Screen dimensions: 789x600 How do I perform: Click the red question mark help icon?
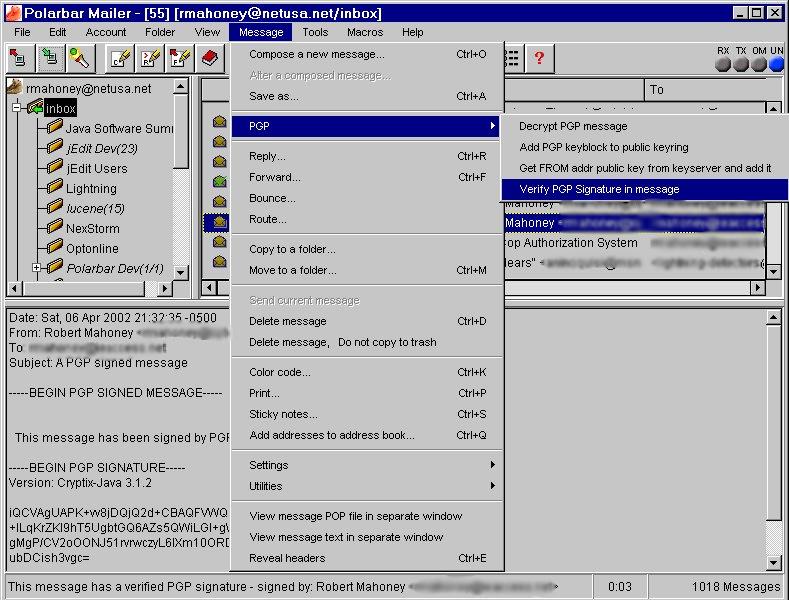point(539,58)
